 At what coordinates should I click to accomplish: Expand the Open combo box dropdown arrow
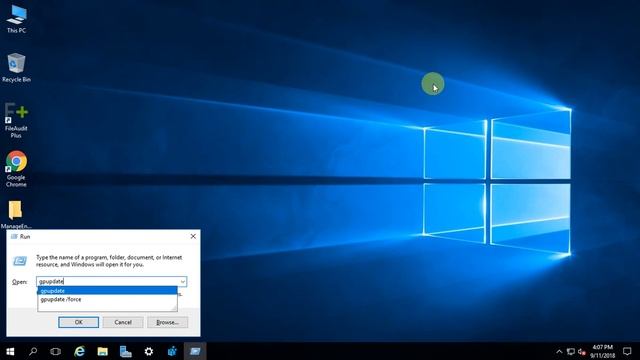click(182, 281)
